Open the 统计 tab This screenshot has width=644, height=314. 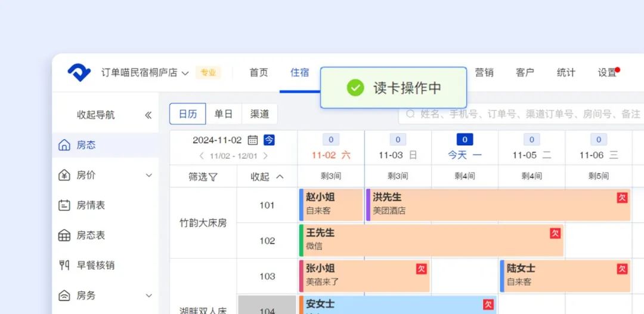(566, 73)
